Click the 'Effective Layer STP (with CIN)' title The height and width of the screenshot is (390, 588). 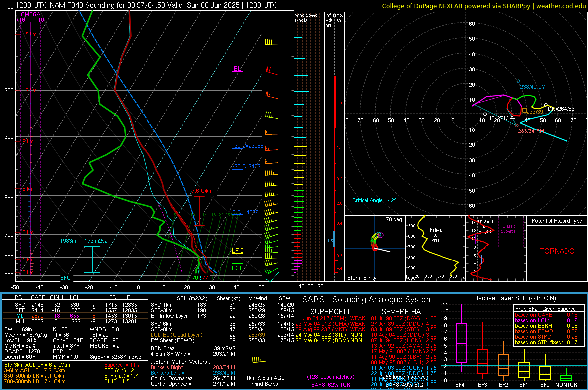[x=513, y=298]
